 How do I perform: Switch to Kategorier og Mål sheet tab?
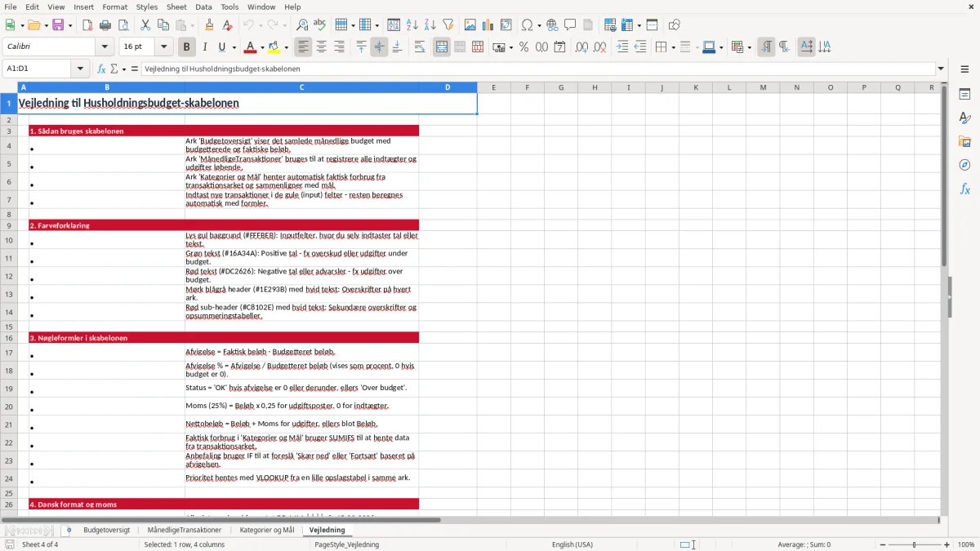pos(266,530)
